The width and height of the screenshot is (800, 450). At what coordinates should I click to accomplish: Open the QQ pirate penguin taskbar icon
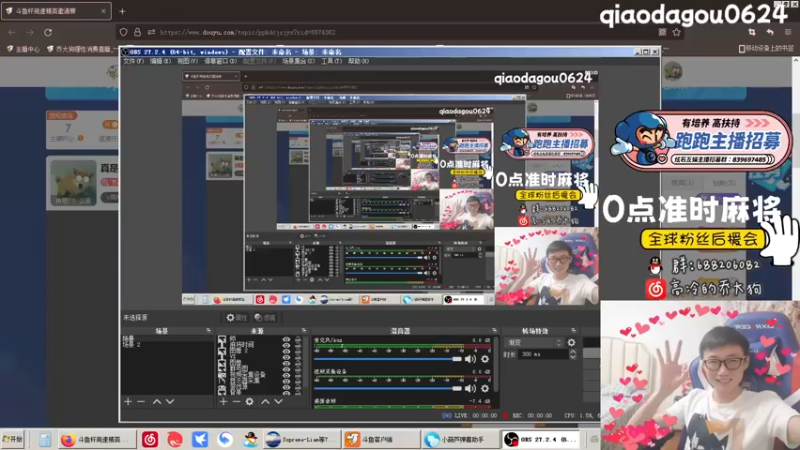250,439
